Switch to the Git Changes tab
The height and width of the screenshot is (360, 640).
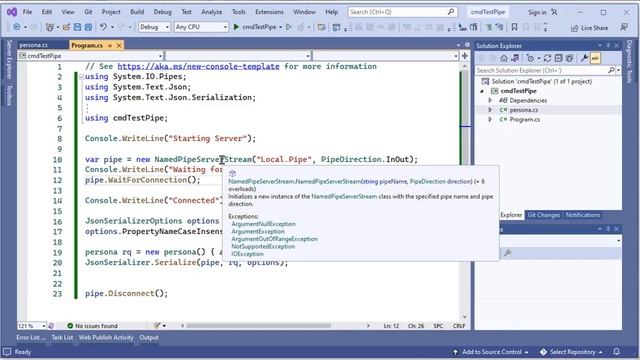pos(544,215)
